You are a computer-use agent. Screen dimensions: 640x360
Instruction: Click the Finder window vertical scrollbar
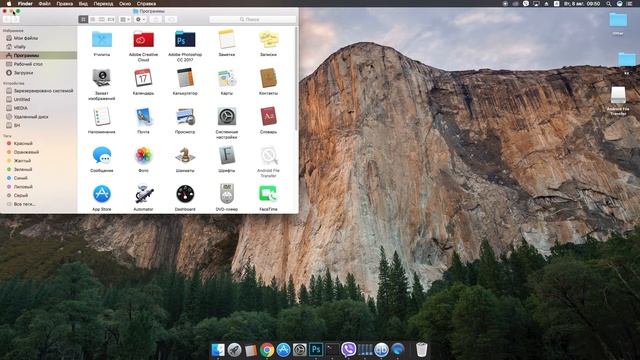pyautogui.click(x=296, y=78)
